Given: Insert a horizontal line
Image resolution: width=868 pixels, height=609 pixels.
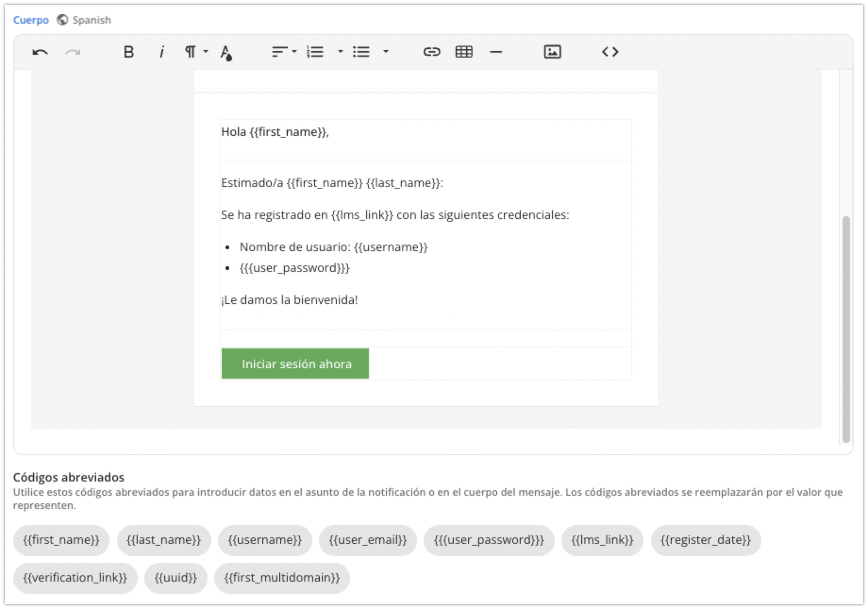Looking at the screenshot, I should pyautogui.click(x=496, y=52).
